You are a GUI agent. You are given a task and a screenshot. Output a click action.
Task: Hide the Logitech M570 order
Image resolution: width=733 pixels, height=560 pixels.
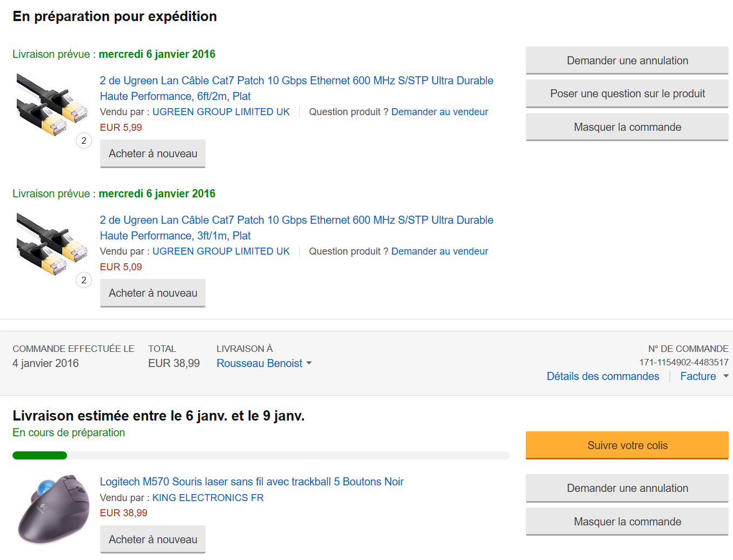tap(627, 522)
